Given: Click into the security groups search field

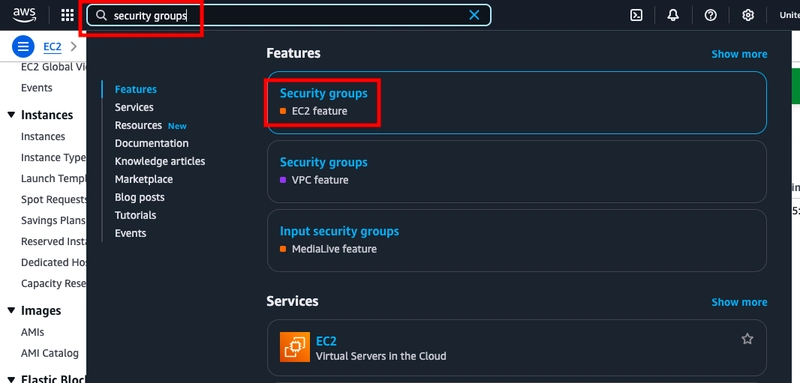Looking at the screenshot, I should 288,15.
